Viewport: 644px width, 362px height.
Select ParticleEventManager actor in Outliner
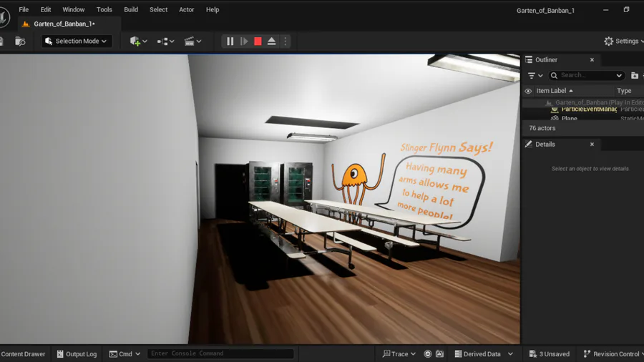pyautogui.click(x=589, y=109)
